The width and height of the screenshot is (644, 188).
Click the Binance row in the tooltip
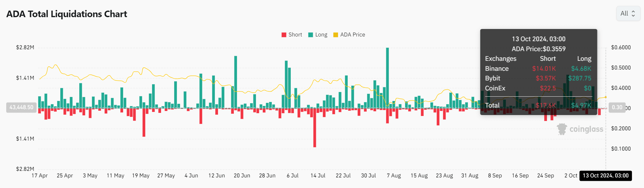coord(538,69)
